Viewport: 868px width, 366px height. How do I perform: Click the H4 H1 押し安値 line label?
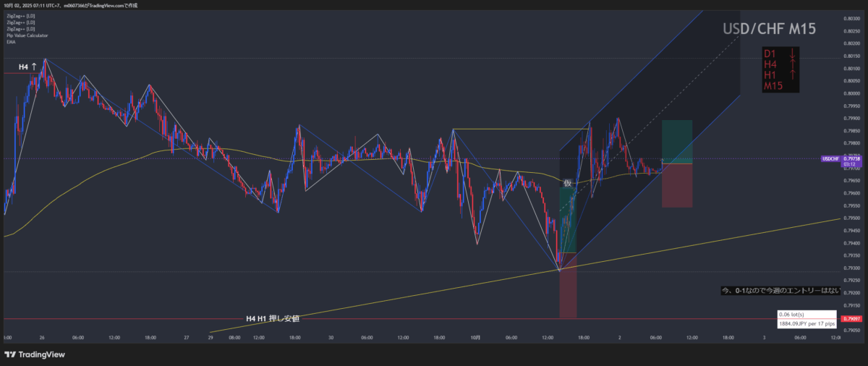pos(272,318)
